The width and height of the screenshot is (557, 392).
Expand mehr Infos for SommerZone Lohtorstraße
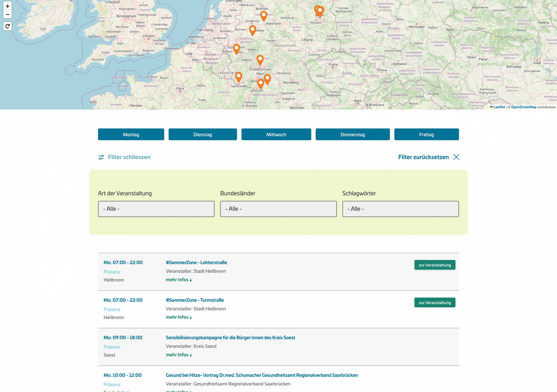tap(178, 280)
